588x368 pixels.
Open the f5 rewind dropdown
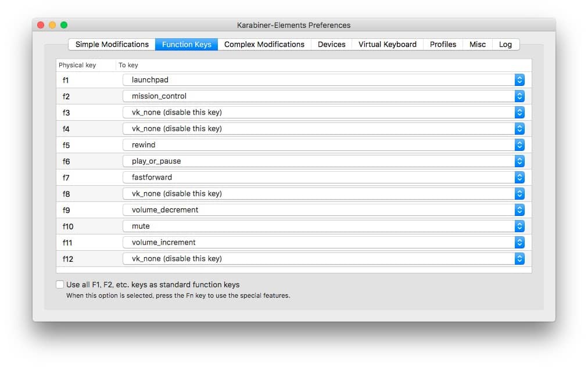click(x=323, y=145)
